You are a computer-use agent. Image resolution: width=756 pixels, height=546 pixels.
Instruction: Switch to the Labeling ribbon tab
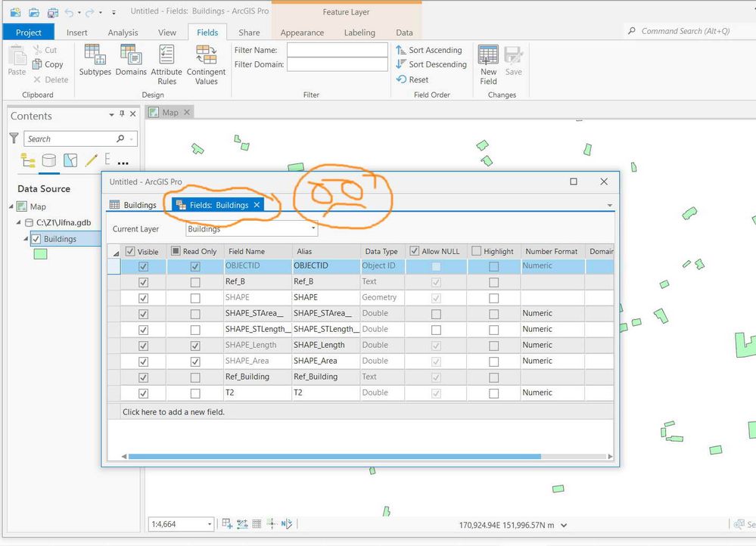point(359,33)
